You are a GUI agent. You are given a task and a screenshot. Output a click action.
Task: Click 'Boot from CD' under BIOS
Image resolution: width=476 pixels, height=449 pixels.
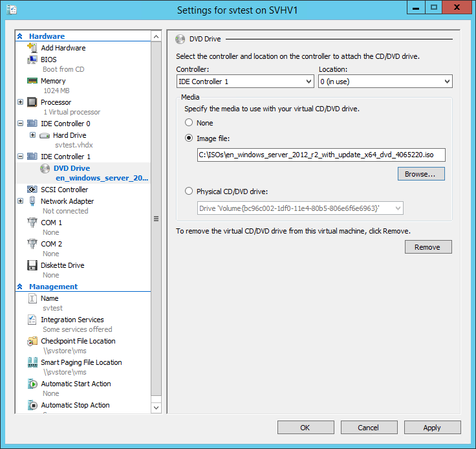[63, 69]
